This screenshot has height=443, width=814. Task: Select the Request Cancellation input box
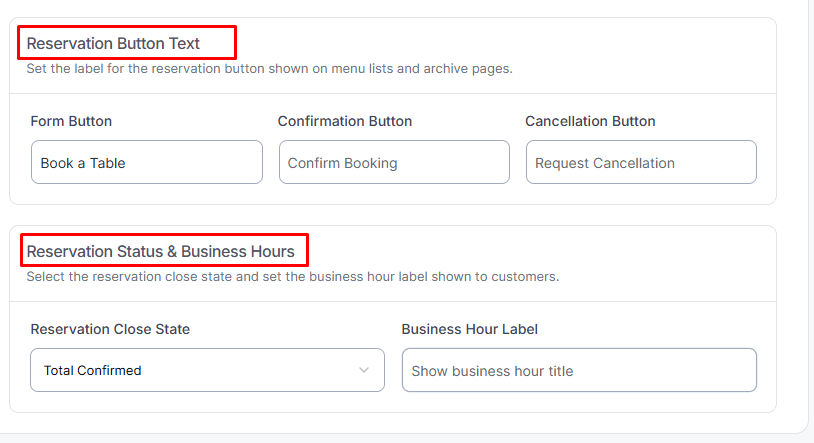point(641,162)
